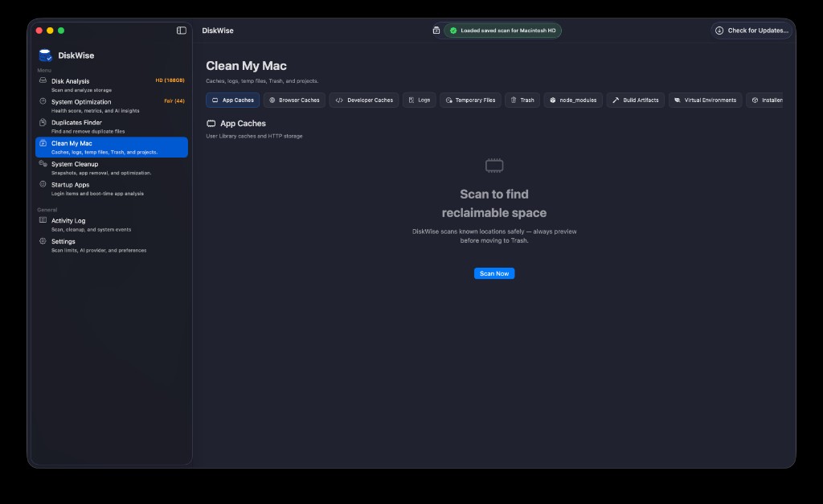823x504 pixels.
Task: Open Settings in the sidebar
Action: 111,245
